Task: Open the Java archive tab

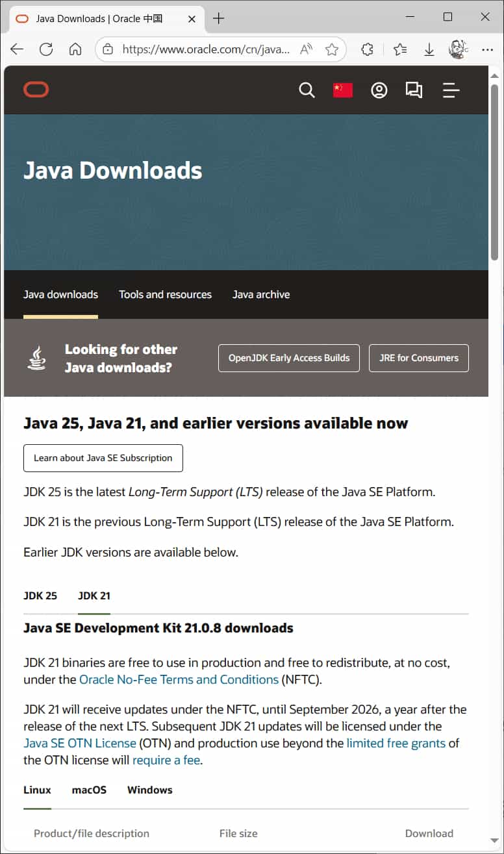Action: [x=261, y=294]
